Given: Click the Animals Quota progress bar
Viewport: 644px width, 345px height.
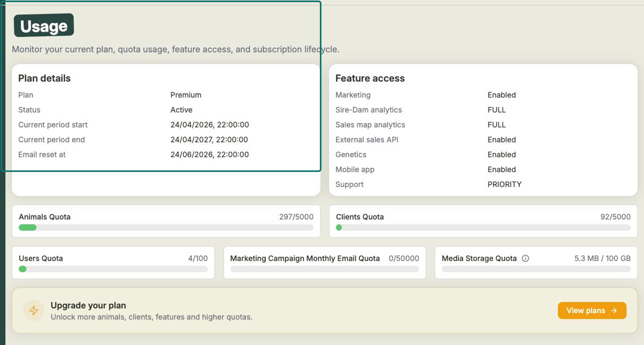Looking at the screenshot, I should point(166,228).
